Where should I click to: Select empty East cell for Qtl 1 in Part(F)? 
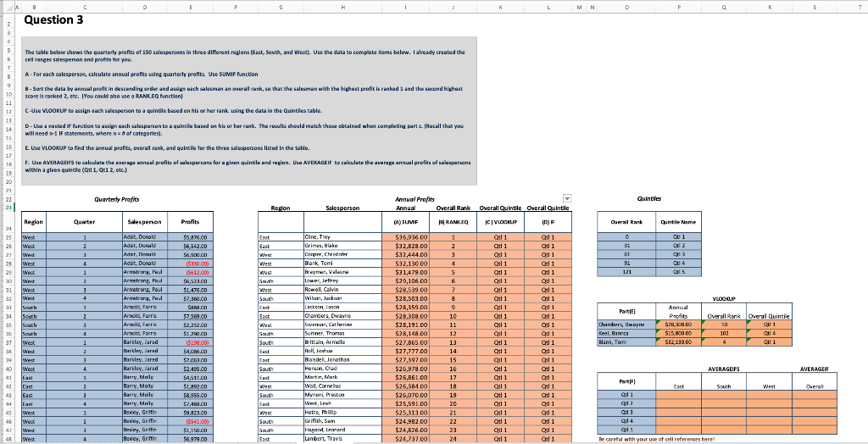(678, 395)
